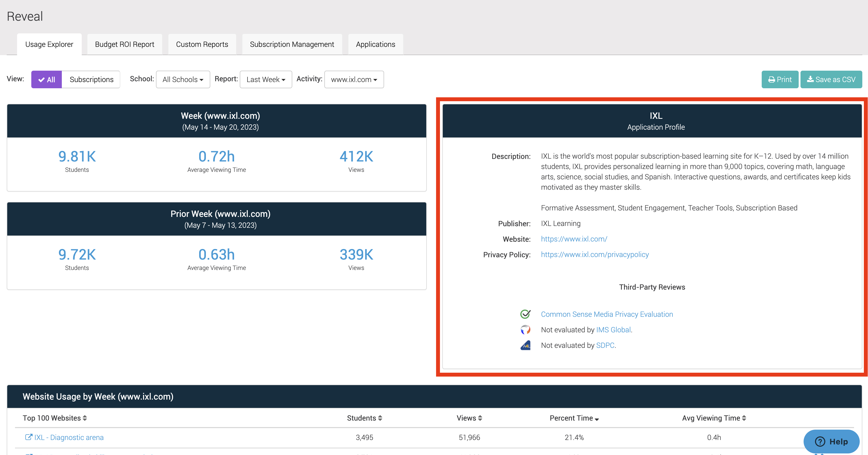Sort by Percent Time column

point(574,418)
